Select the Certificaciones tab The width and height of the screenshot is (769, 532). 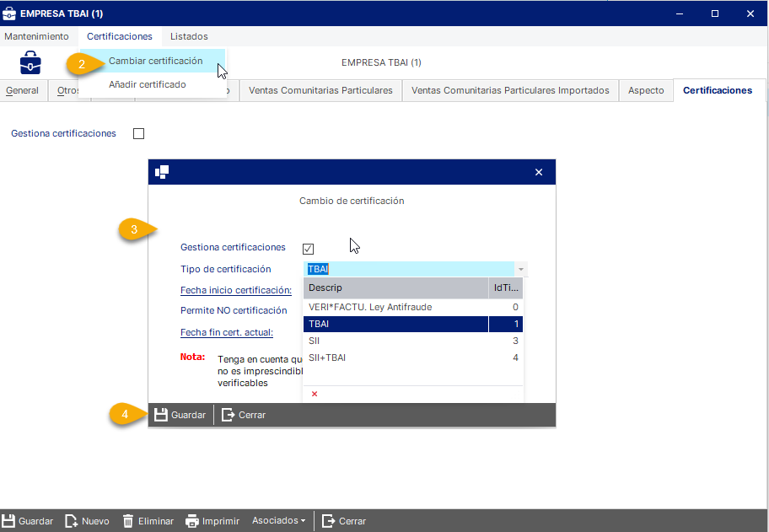pyautogui.click(x=718, y=90)
